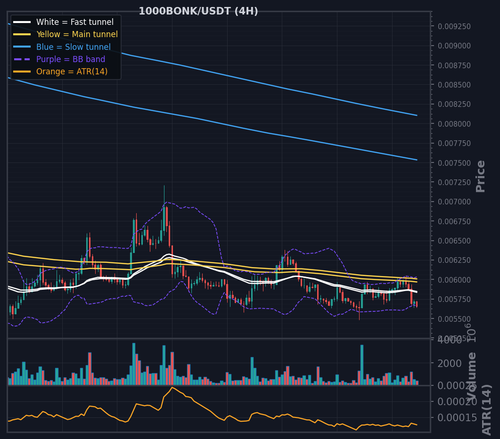Click the tallest green volume bar on the right

pyautogui.click(x=362, y=365)
